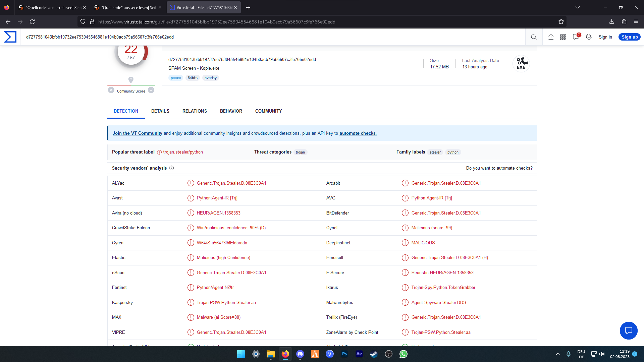Click the Sign up button
The width and height of the screenshot is (644, 362).
point(629,37)
